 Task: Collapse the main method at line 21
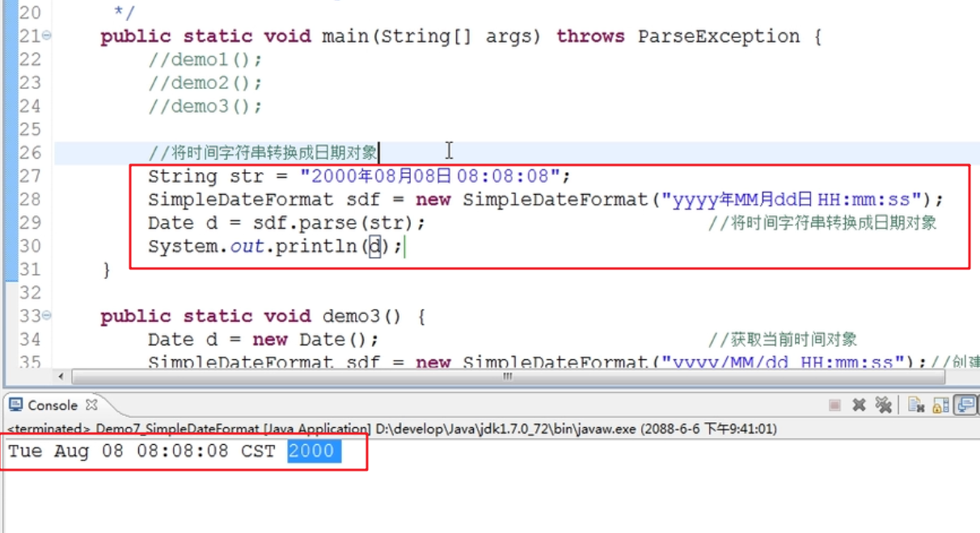click(47, 36)
